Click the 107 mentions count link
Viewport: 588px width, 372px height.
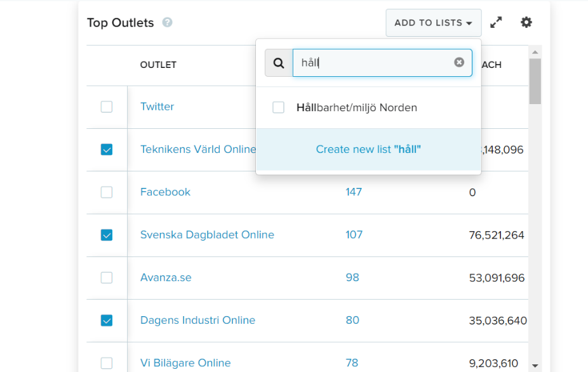click(354, 235)
